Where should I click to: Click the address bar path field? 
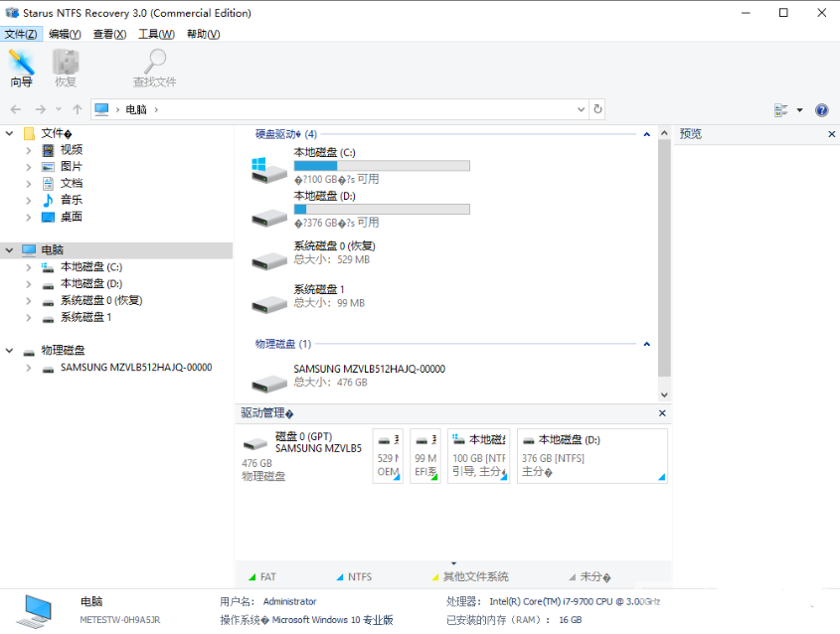pos(340,109)
